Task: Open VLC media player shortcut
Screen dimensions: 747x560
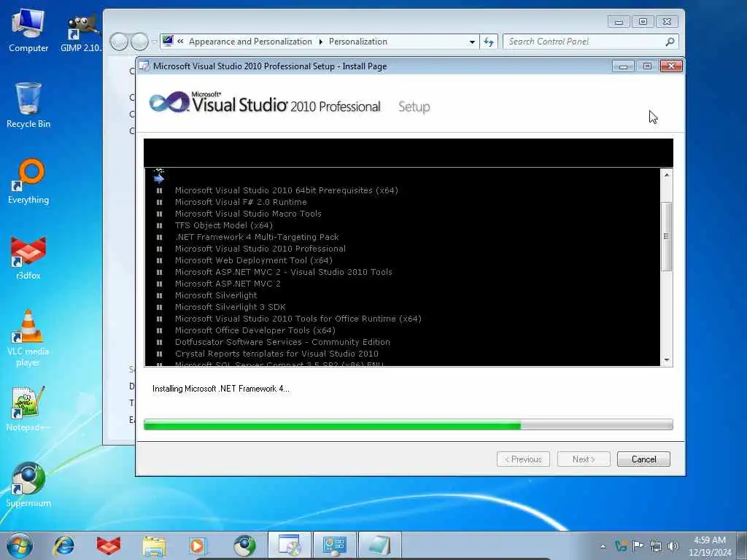Action: tap(28, 338)
